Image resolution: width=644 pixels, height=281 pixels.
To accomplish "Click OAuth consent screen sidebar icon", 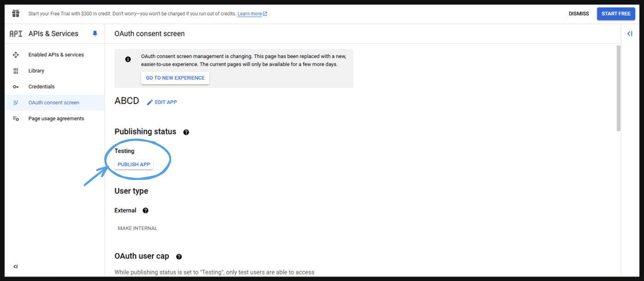I will pyautogui.click(x=16, y=103).
